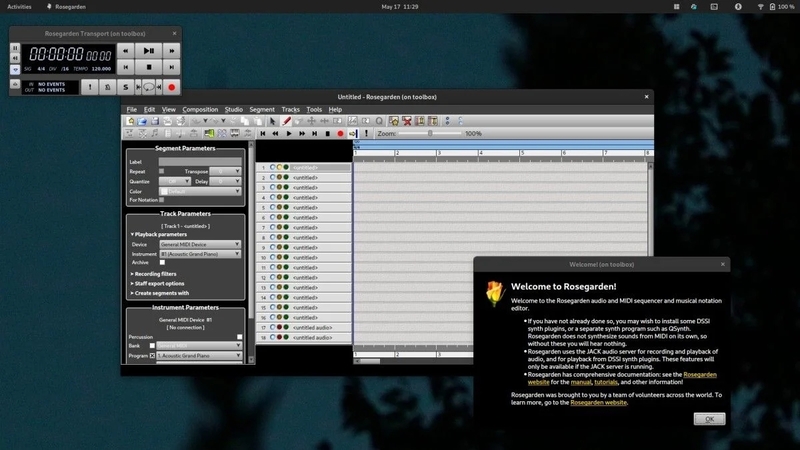Open the Instrument dropdown Acoustic Grand Piano
This screenshot has width=800, height=450.
pos(199,254)
